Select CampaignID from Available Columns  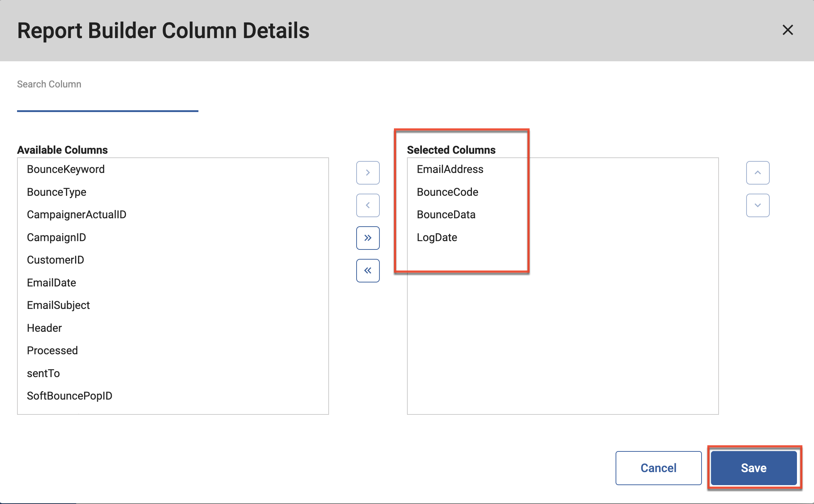point(56,237)
